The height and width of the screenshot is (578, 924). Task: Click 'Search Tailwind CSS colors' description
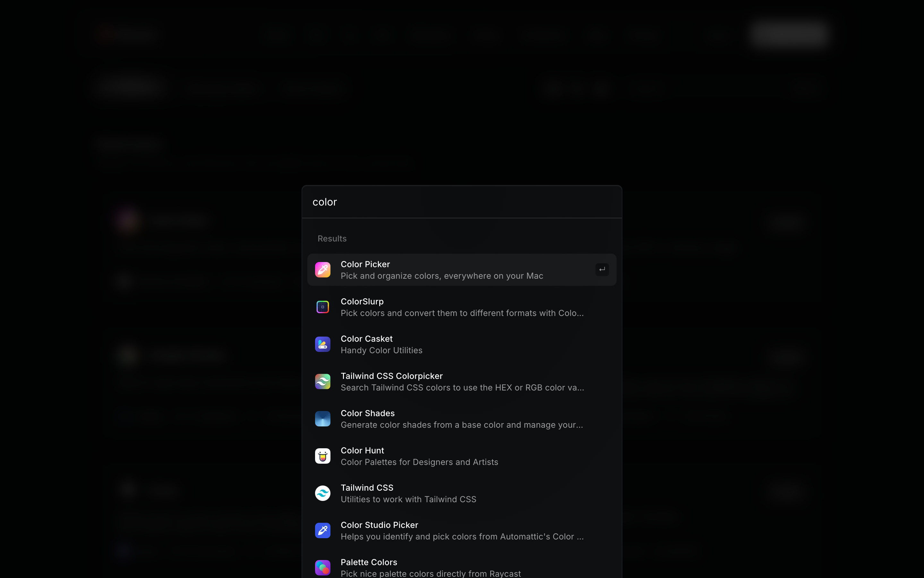pyautogui.click(x=462, y=388)
